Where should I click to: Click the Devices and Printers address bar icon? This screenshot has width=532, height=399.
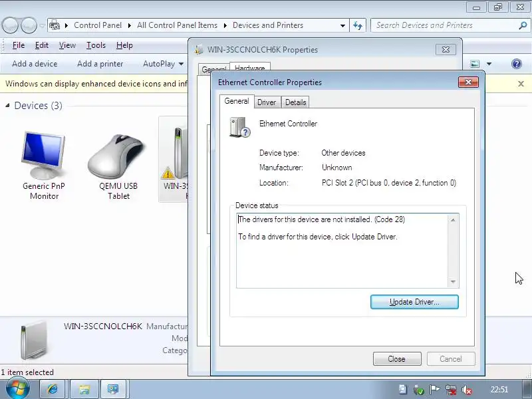[x=55, y=25]
